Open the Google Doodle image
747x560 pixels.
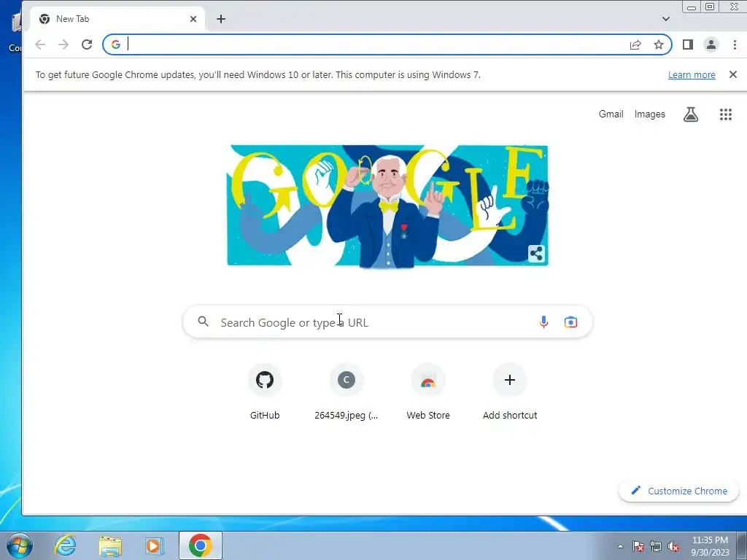[x=387, y=205]
